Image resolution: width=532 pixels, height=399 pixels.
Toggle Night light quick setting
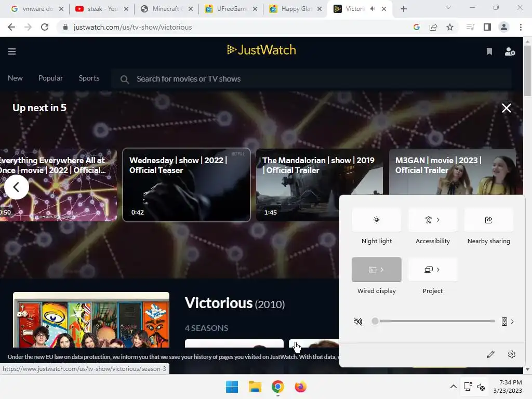(x=376, y=220)
